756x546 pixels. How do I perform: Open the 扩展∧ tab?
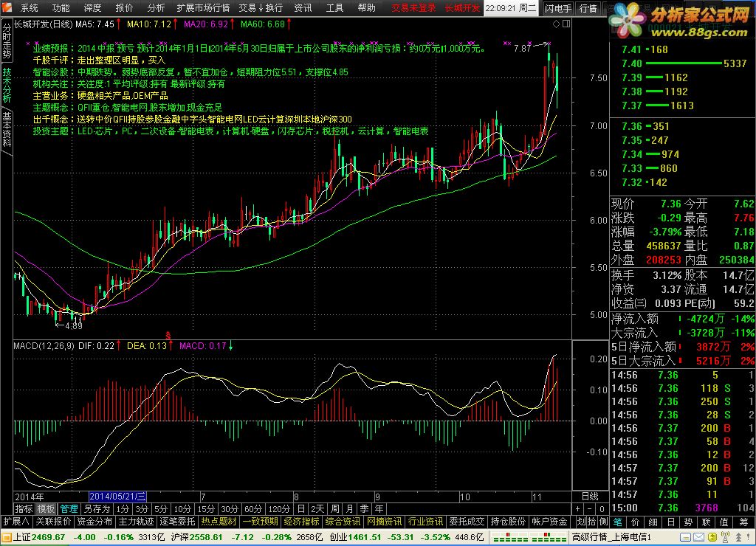point(16,522)
